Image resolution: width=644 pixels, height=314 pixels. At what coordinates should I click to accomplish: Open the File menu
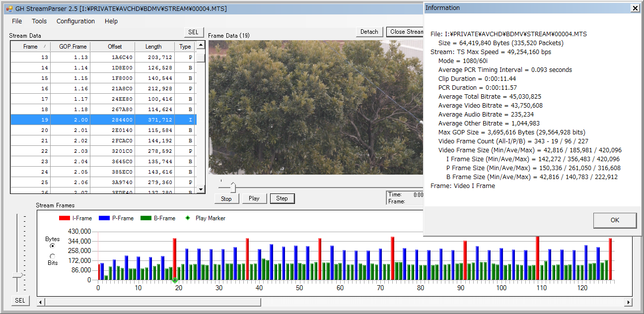pos(17,21)
